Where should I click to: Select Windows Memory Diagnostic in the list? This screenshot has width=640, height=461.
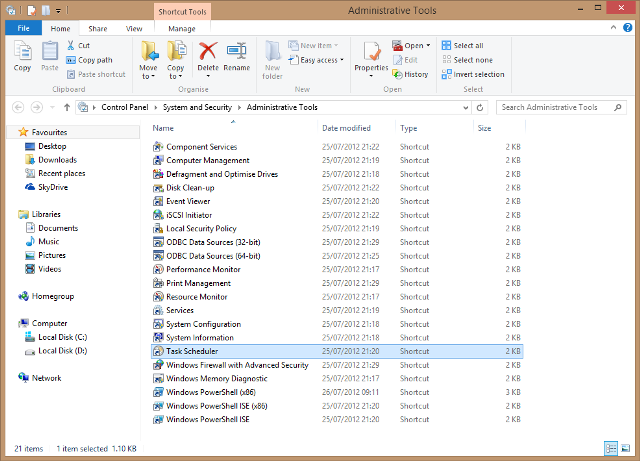tap(217, 379)
